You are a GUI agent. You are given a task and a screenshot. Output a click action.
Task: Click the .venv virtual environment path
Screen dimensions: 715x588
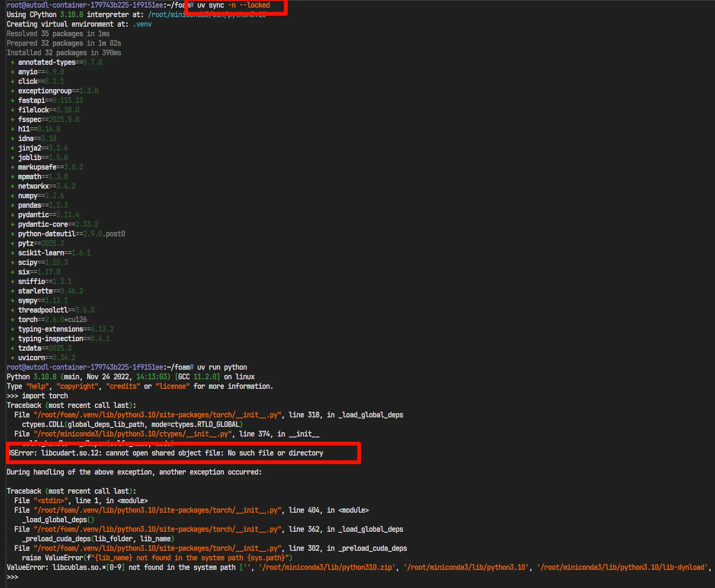[x=143, y=24]
